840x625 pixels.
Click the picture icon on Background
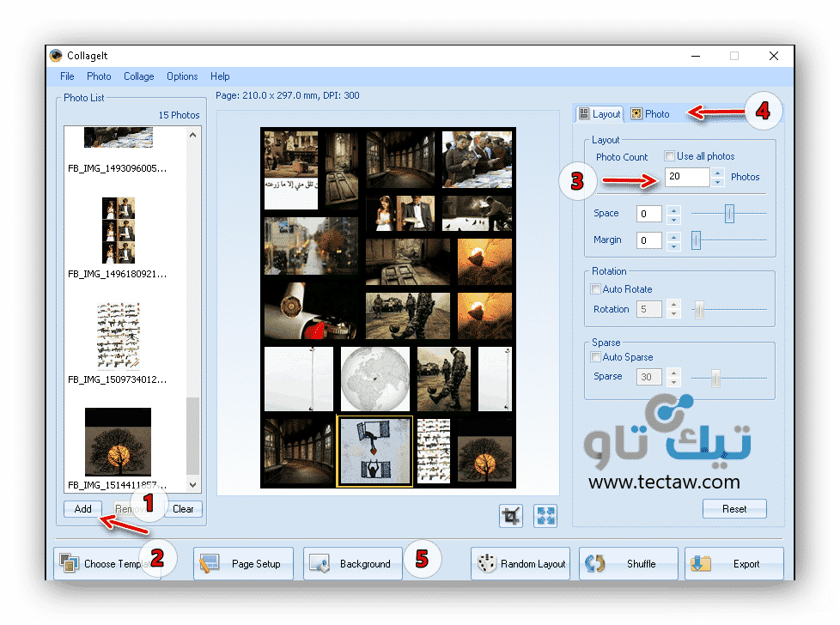(x=320, y=563)
